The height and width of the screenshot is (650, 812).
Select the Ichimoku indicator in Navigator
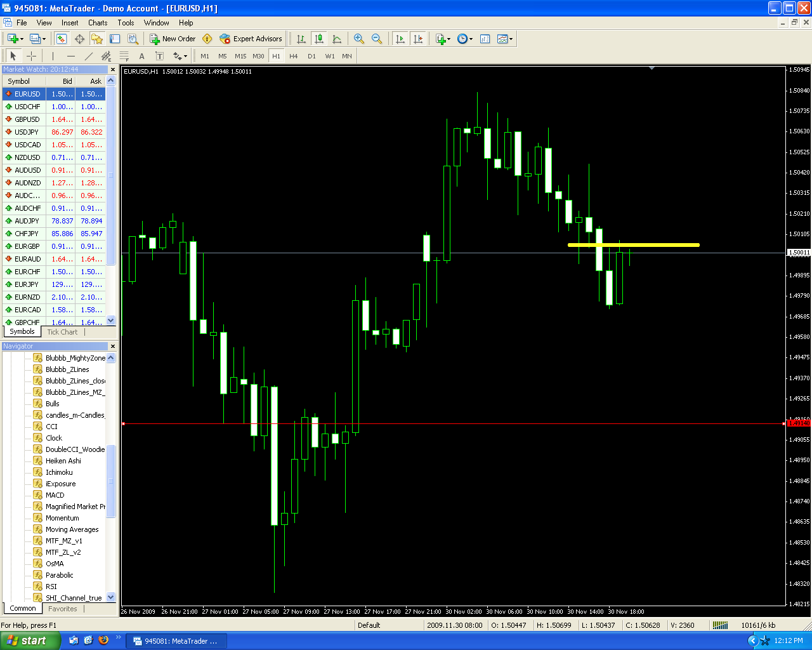[x=59, y=472]
